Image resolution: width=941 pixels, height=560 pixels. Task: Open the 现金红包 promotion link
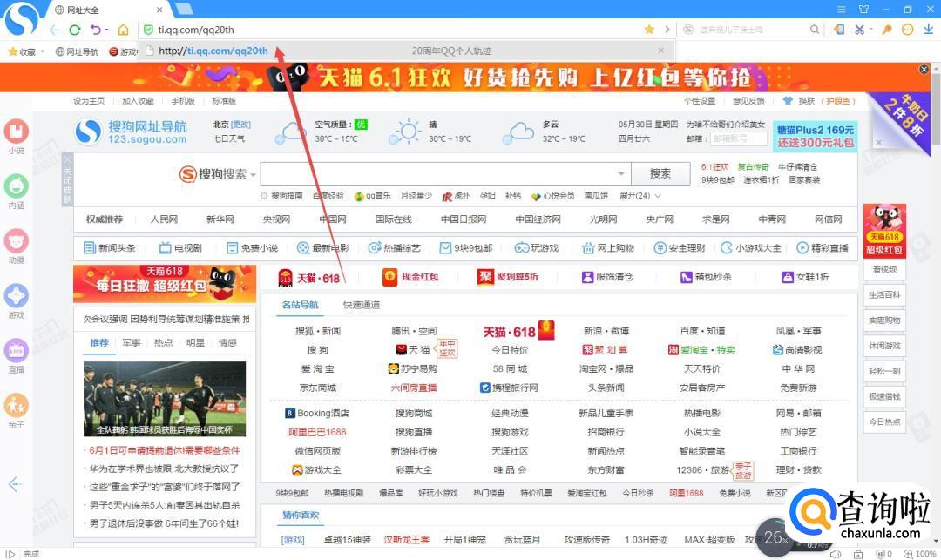[411, 276]
